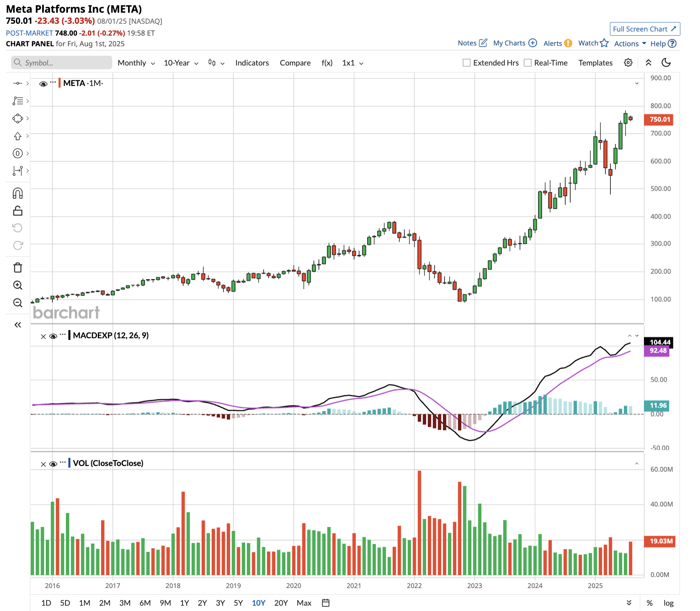Open Full Screen Chart
This screenshot has height=611, width=700.
pyautogui.click(x=645, y=29)
